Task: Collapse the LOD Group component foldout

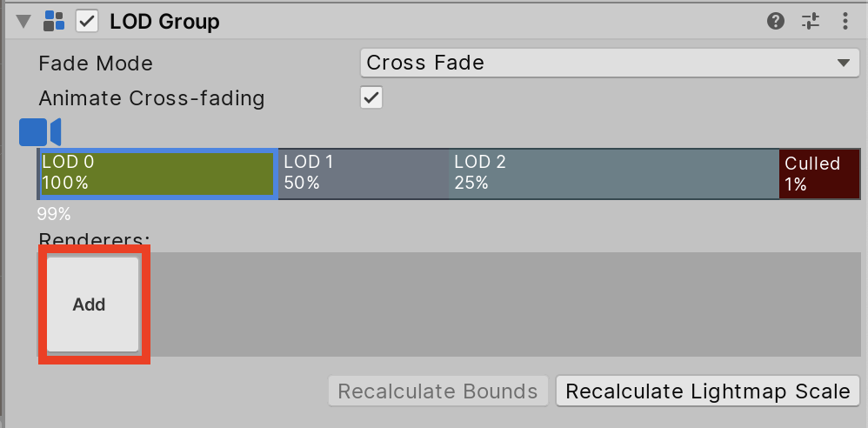Action: point(23,22)
